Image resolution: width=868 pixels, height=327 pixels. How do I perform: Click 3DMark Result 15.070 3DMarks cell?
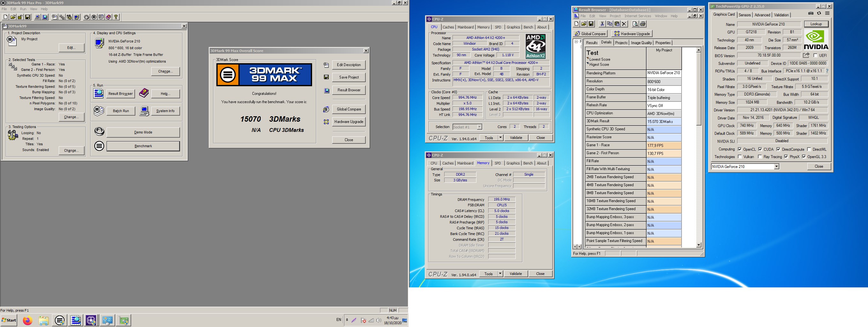point(664,121)
